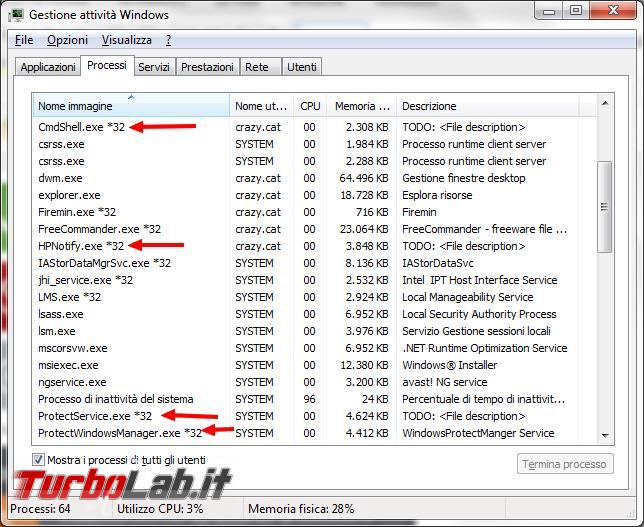Click the scrollbar up arrow
The image size is (644, 527).
(x=605, y=103)
